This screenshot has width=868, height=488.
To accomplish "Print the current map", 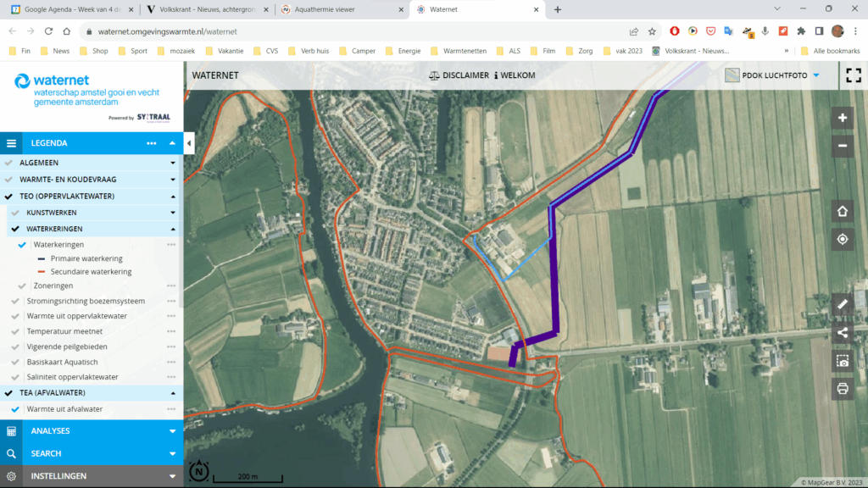I will point(842,389).
